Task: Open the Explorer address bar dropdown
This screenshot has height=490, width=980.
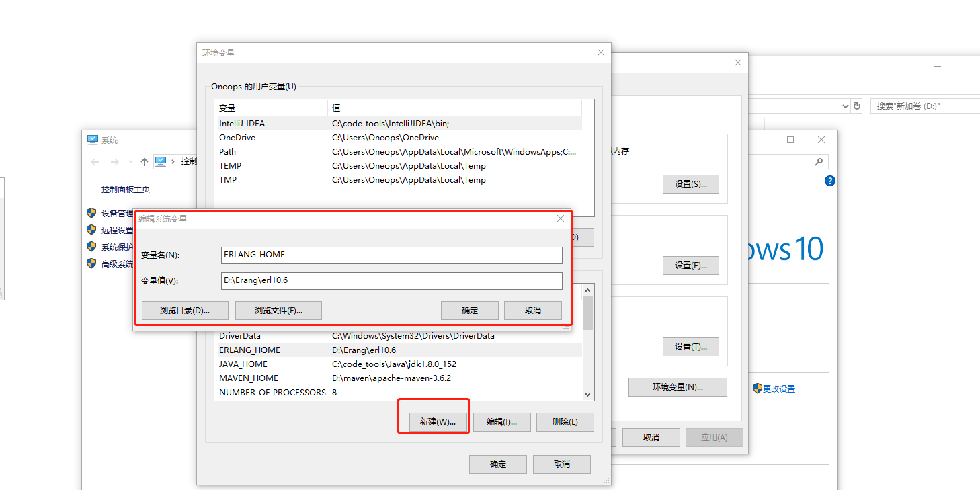Action: click(x=846, y=106)
